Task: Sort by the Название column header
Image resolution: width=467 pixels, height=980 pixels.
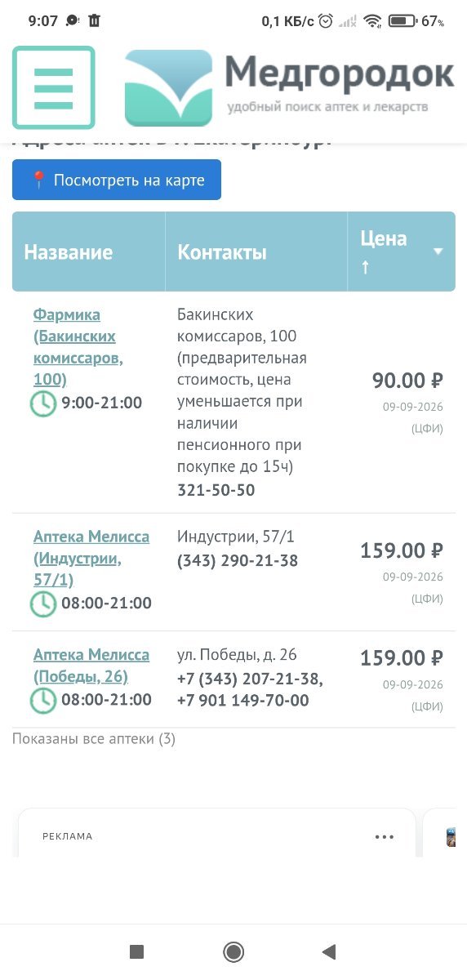Action: pos(69,252)
